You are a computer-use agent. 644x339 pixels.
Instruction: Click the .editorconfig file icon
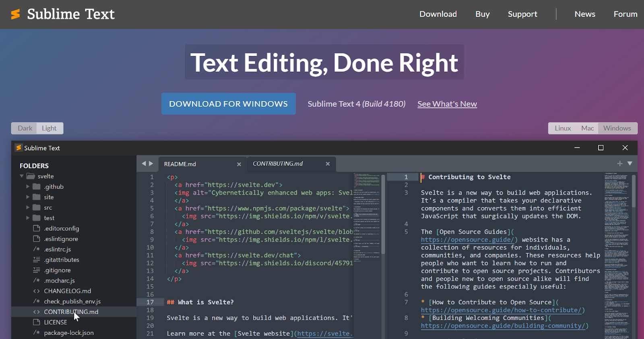37,228
